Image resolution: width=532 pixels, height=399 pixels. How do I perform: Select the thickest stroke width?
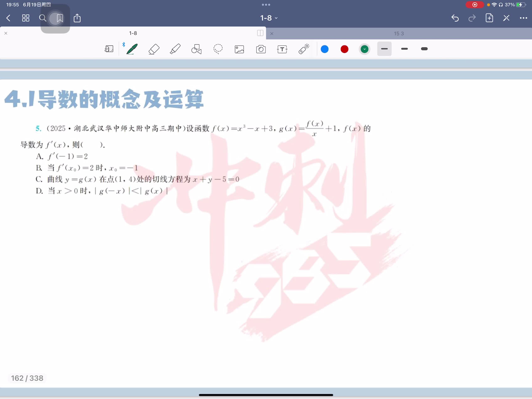424,49
